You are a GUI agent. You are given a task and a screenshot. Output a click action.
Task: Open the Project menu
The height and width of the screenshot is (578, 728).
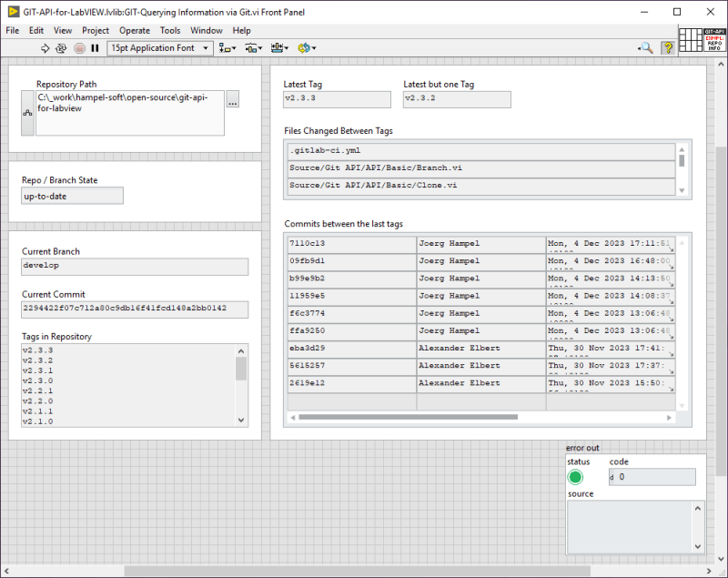96,29
